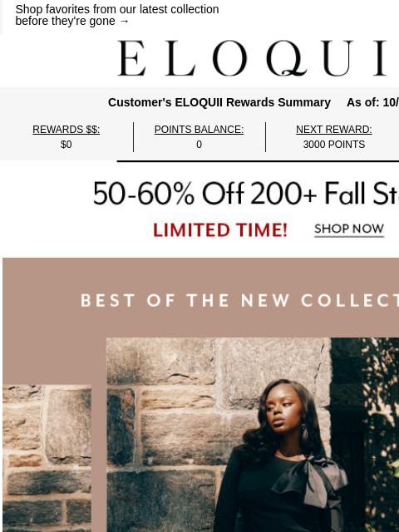Click the 'As of:' rewards date

click(372, 102)
